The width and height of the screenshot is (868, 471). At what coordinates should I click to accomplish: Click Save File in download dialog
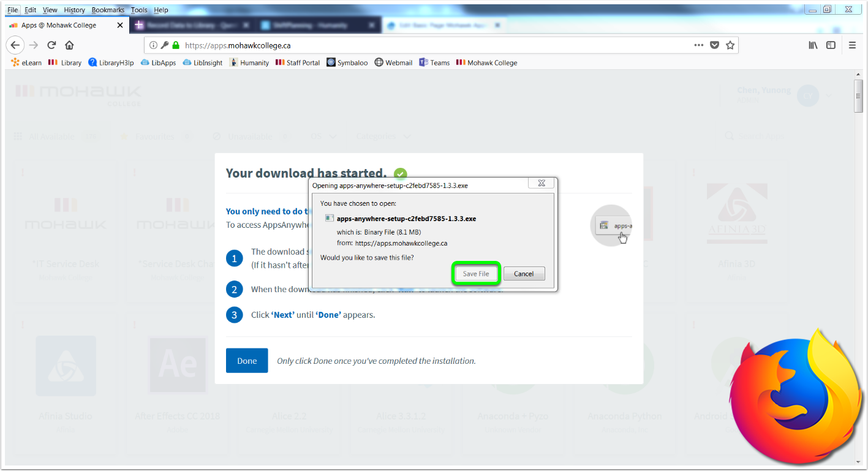(x=476, y=274)
